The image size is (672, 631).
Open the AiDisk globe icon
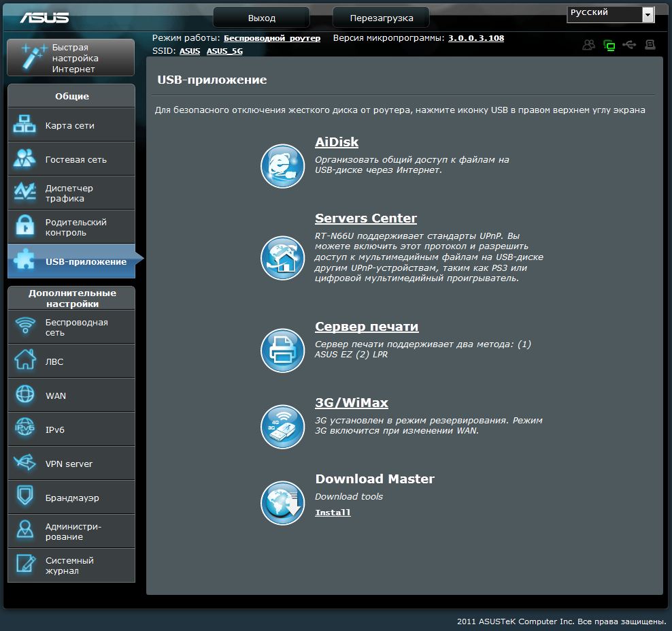(282, 166)
